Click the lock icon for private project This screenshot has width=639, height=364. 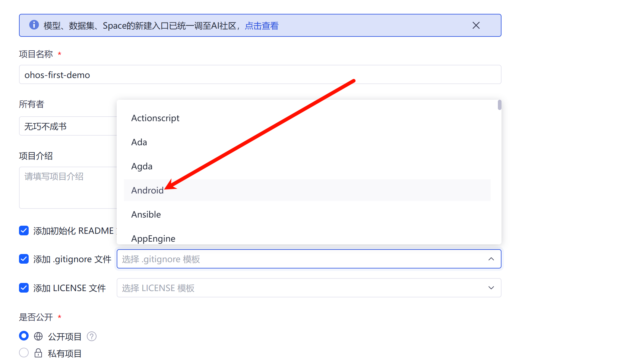click(38, 353)
